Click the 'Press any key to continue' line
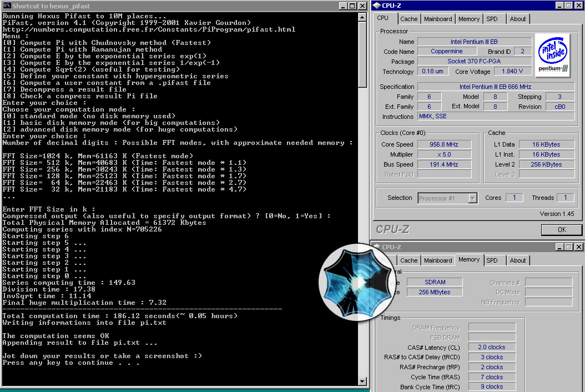 coord(71,363)
